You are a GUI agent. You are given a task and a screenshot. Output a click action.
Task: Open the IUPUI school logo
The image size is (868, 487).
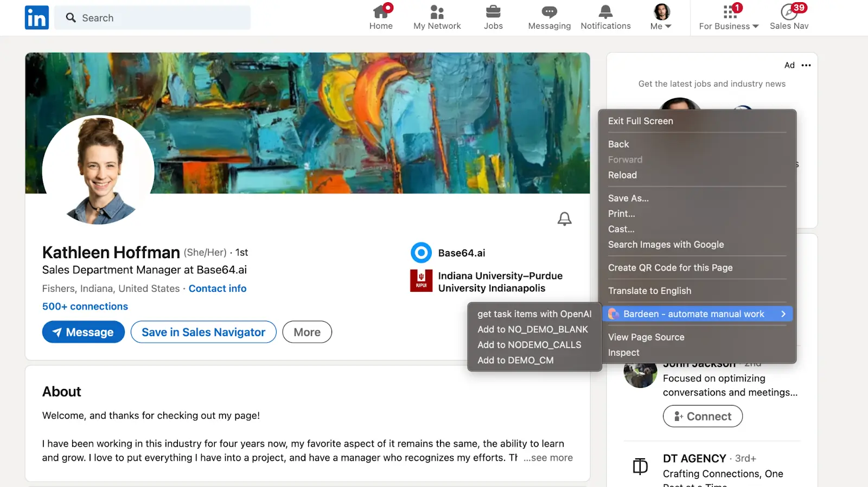click(421, 281)
